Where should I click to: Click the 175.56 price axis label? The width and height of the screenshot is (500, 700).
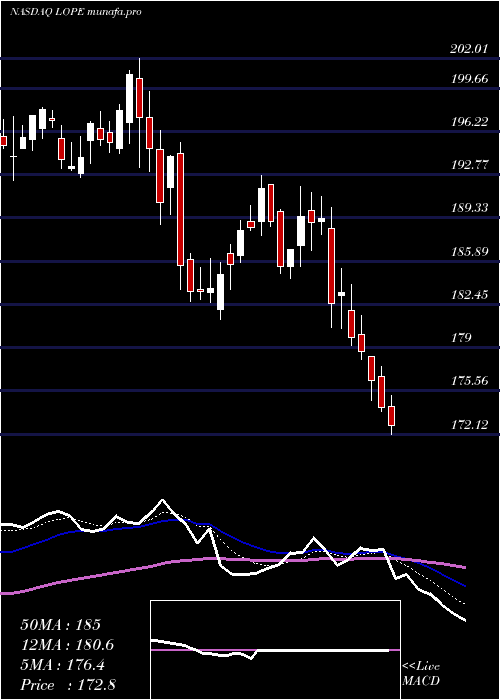click(x=469, y=381)
